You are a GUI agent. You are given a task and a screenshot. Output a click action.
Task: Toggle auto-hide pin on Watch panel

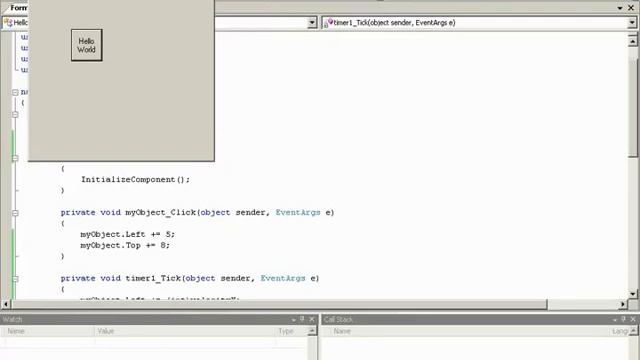302,319
